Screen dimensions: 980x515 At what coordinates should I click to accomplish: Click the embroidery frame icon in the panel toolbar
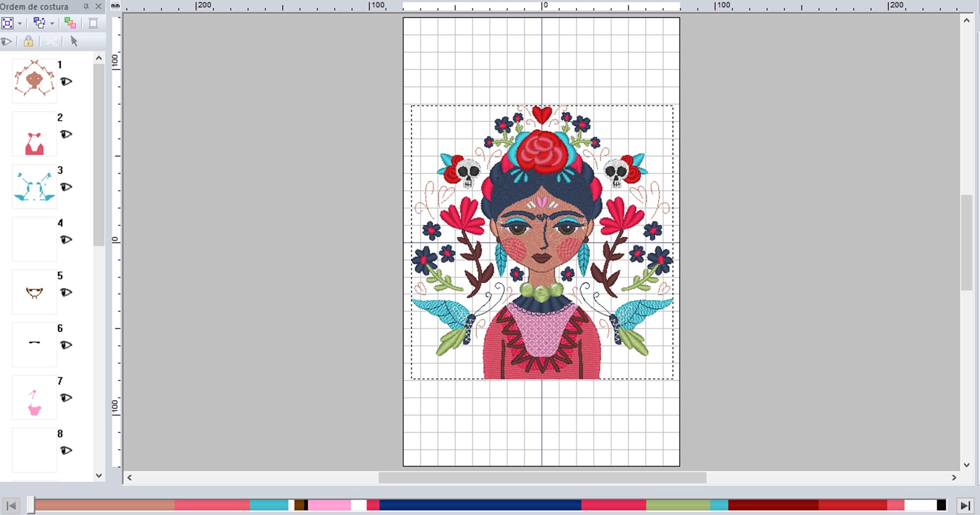tap(93, 23)
